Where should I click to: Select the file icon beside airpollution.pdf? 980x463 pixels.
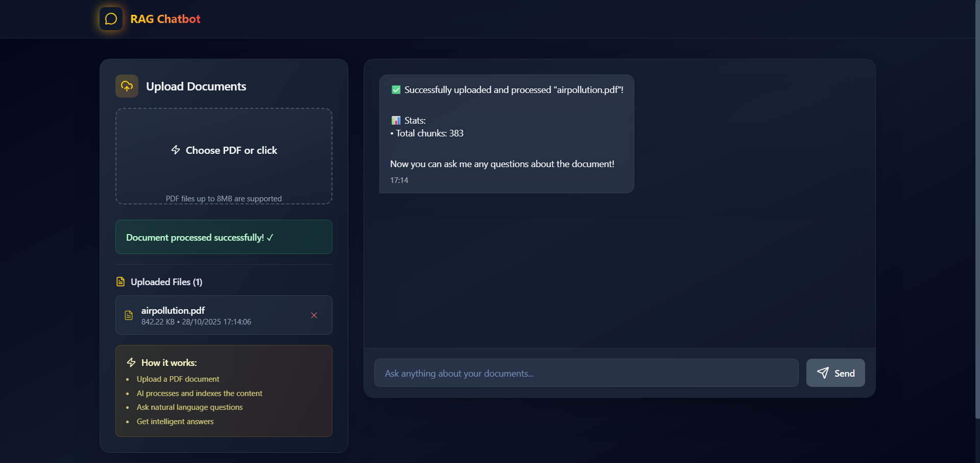click(129, 315)
